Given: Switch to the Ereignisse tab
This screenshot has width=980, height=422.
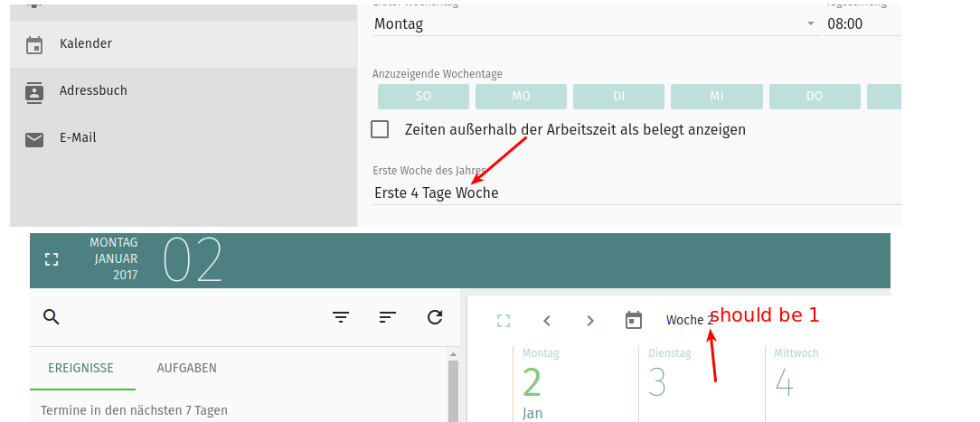Looking at the screenshot, I should (82, 369).
